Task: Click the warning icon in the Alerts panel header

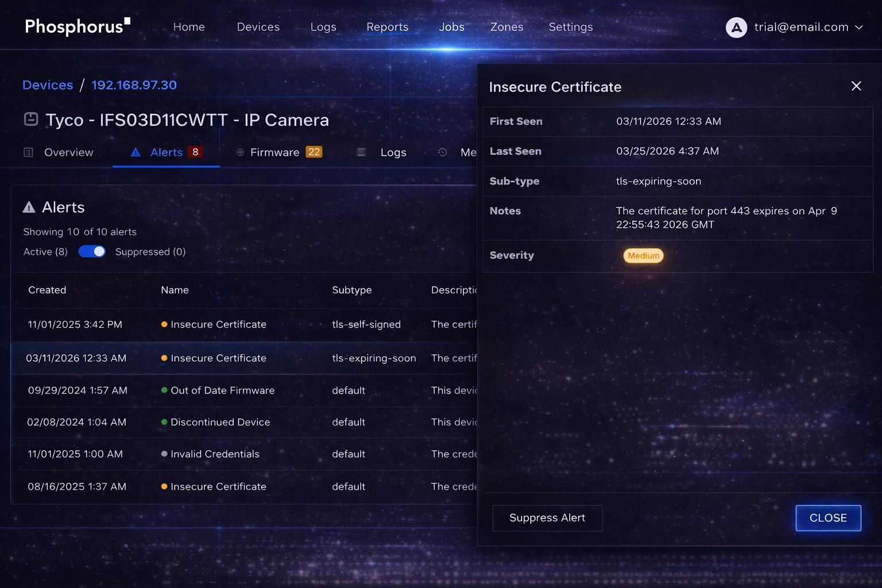Action: click(x=29, y=207)
